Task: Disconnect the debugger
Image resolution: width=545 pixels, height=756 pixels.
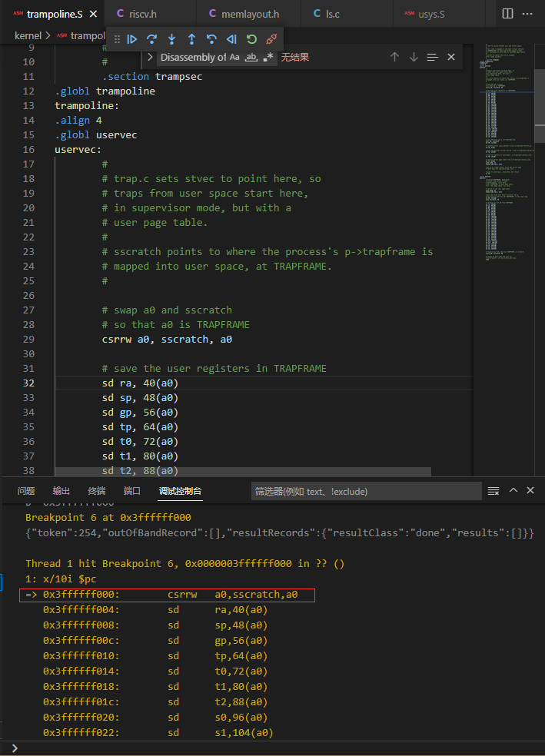Action: click(x=271, y=39)
